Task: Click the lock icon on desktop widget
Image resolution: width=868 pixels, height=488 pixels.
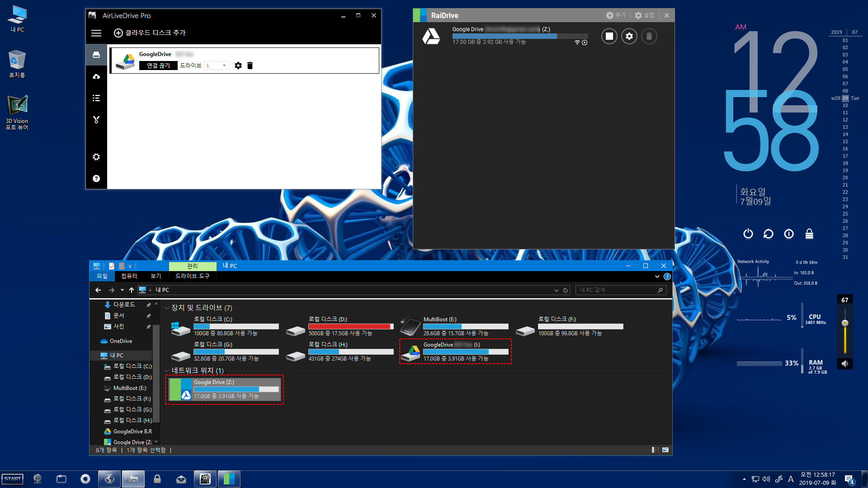Action: [809, 234]
